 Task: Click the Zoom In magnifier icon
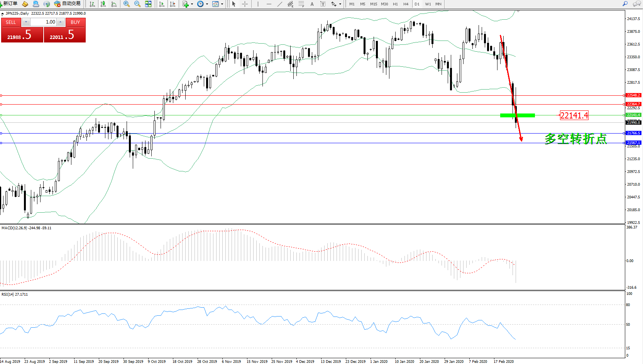pyautogui.click(x=126, y=4)
